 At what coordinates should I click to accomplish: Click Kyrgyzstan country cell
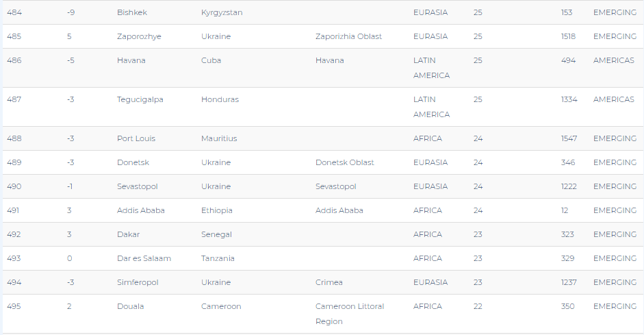222,12
